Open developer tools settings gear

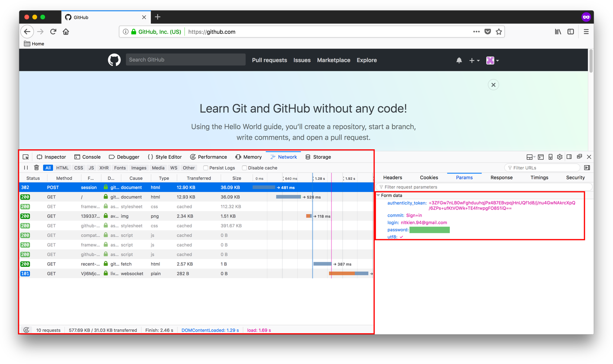[560, 157]
